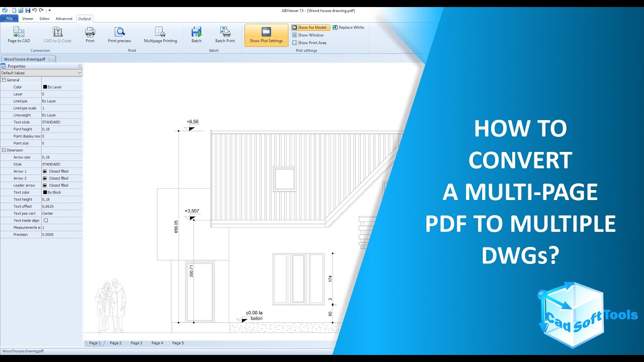The width and height of the screenshot is (644, 362).
Task: Toggle the Show Window option
Action: pyautogui.click(x=308, y=35)
